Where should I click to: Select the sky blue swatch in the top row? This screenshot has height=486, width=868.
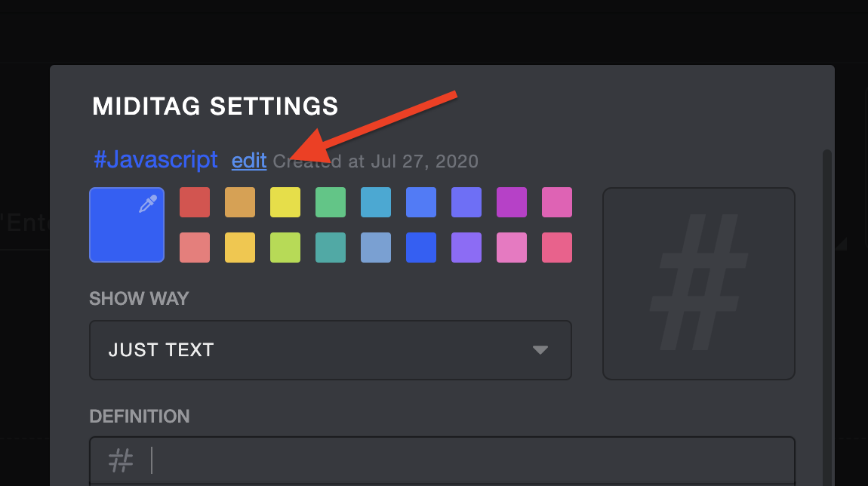click(x=376, y=202)
